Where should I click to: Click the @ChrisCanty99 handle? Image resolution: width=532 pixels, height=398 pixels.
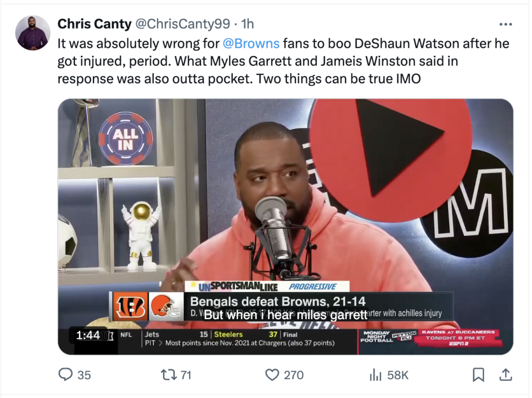[x=183, y=24]
